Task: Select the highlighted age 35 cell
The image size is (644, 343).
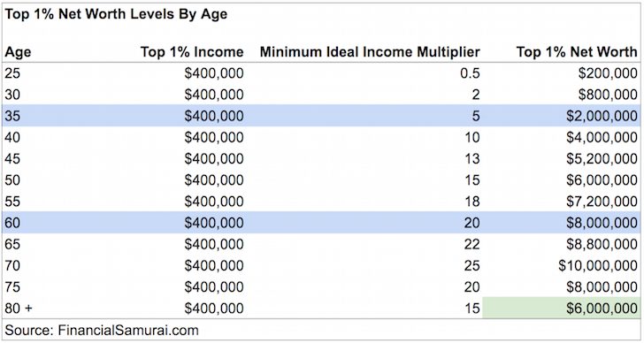Action: [x=12, y=116]
